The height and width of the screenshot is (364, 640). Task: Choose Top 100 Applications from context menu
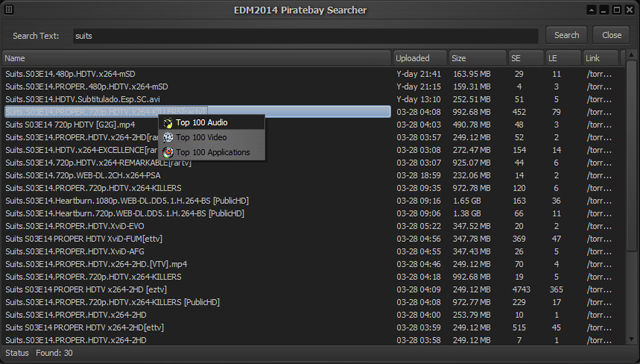click(x=211, y=152)
